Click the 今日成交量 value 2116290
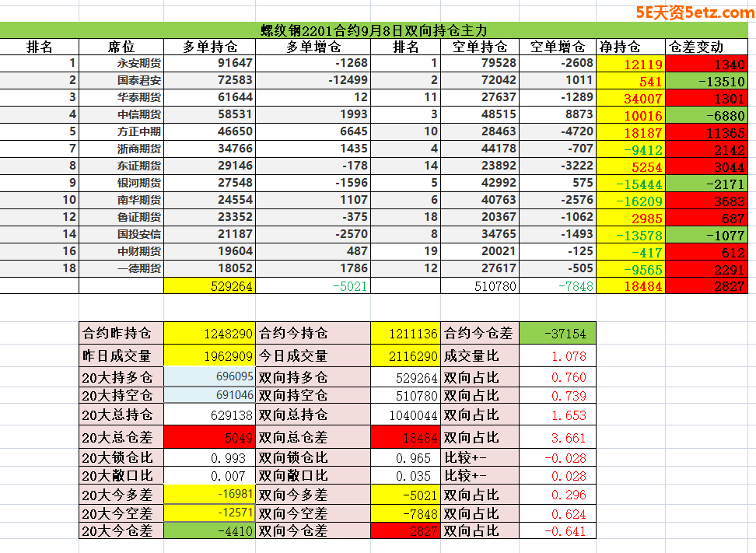756x553 pixels. point(405,356)
